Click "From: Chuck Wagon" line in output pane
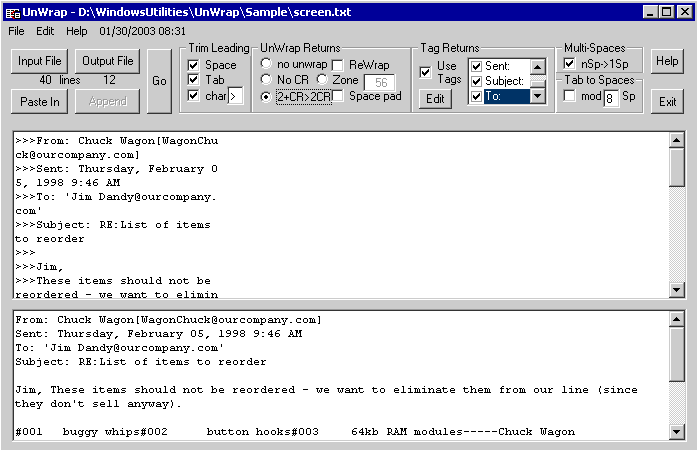The height and width of the screenshot is (450, 697). point(168,320)
